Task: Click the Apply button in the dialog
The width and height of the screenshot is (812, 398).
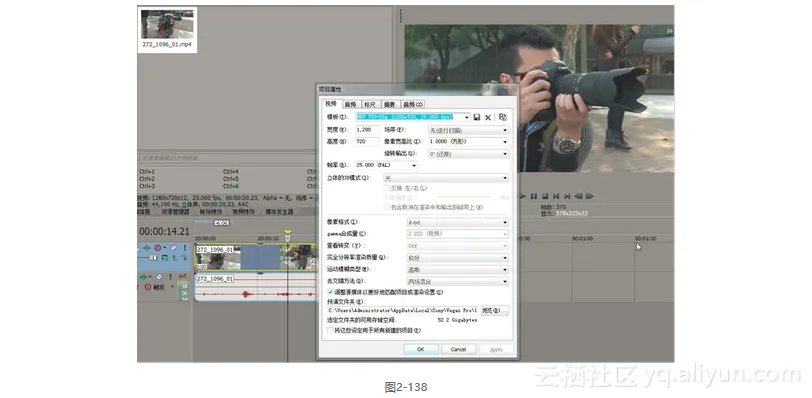Action: coord(496,349)
